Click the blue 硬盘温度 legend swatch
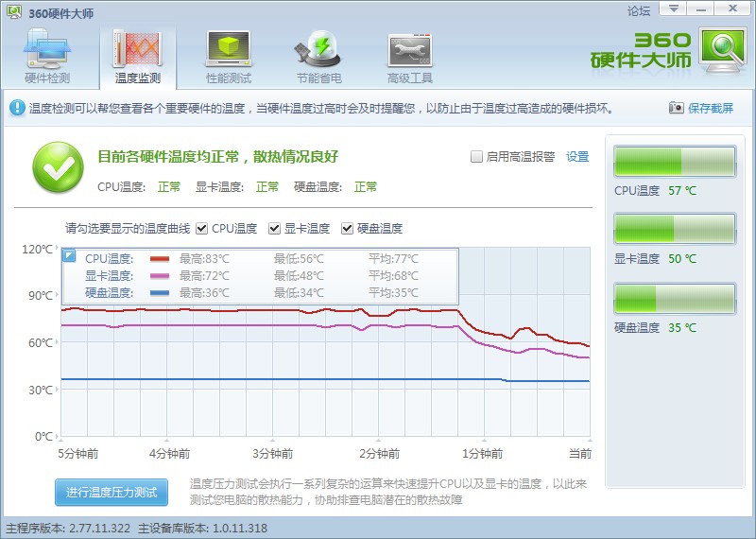756x539 pixels. 160,293
